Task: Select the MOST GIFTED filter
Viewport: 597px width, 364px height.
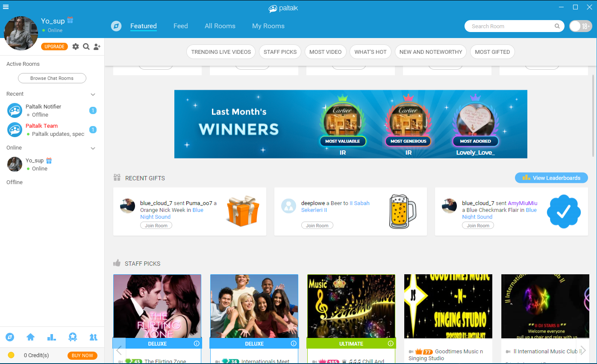Action: coord(492,52)
